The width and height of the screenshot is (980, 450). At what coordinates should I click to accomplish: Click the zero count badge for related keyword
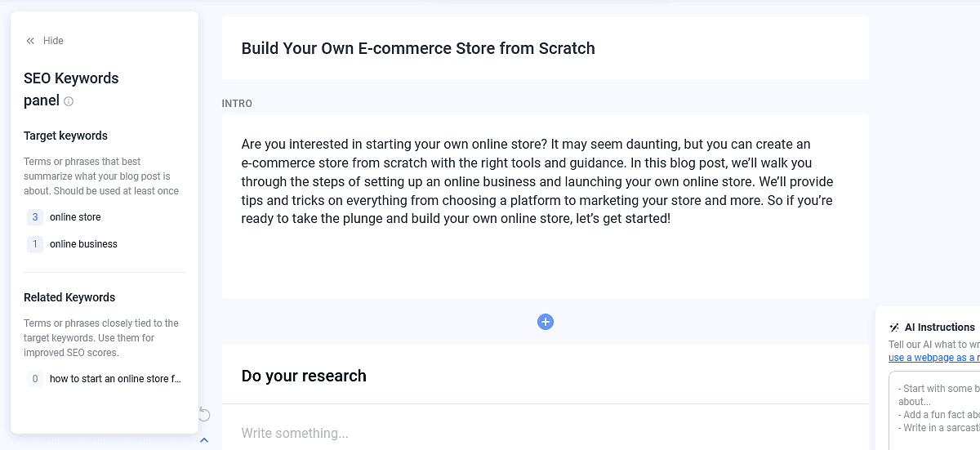[x=34, y=379]
